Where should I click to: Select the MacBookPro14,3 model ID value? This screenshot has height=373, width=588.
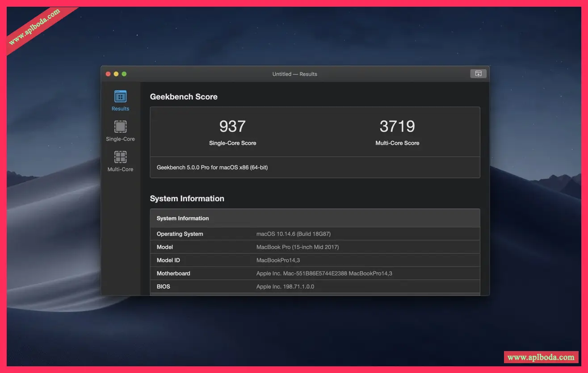pyautogui.click(x=278, y=260)
